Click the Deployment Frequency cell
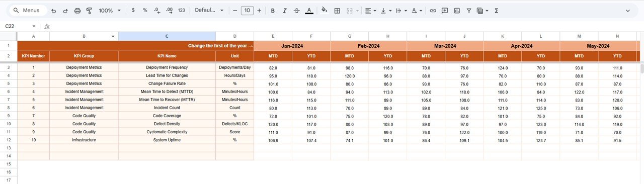Image resolution: width=644 pixels, height=184 pixels. (167, 67)
